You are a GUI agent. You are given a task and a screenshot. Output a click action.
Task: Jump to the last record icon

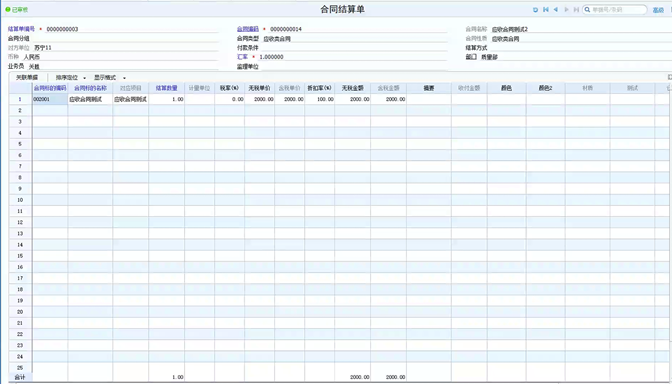tap(576, 9)
